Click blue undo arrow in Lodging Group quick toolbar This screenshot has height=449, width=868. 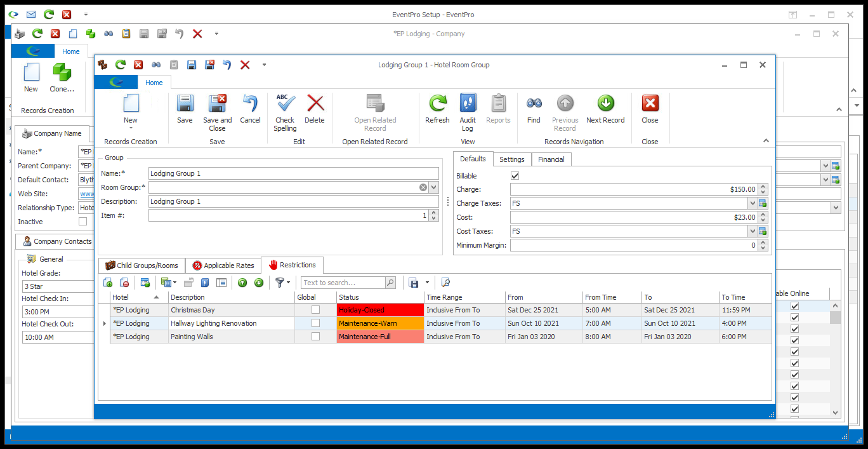[x=227, y=65]
